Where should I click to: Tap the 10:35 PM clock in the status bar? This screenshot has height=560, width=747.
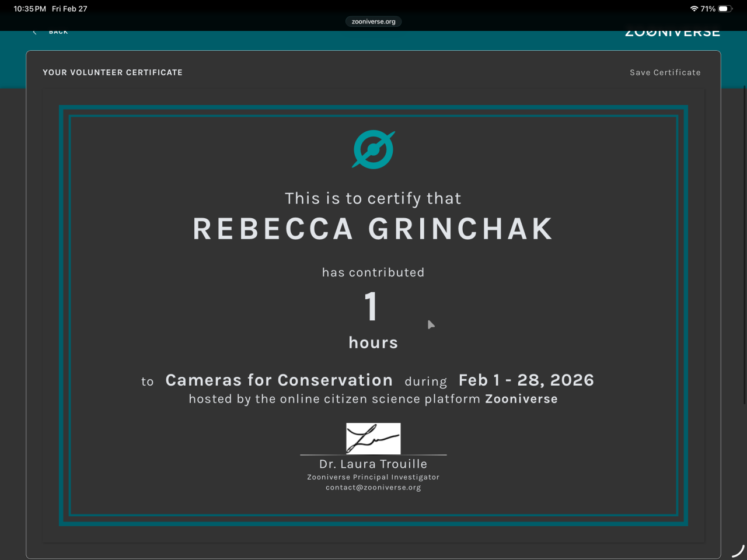click(x=30, y=9)
